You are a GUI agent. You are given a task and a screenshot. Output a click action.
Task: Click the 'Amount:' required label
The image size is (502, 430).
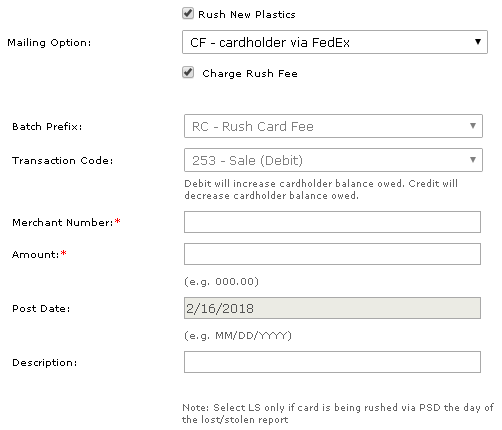click(39, 254)
